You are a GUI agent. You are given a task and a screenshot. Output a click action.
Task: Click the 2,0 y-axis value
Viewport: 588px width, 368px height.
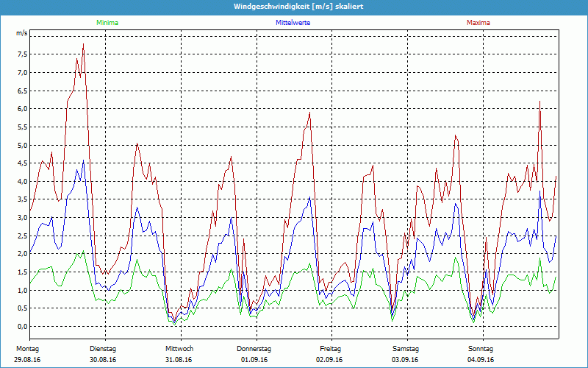click(22, 254)
